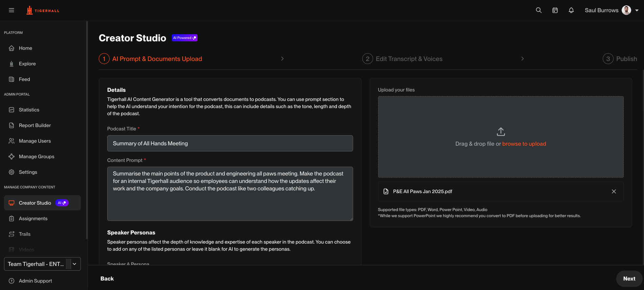Open Manage Groups label
644x290 pixels.
pyautogui.click(x=37, y=157)
